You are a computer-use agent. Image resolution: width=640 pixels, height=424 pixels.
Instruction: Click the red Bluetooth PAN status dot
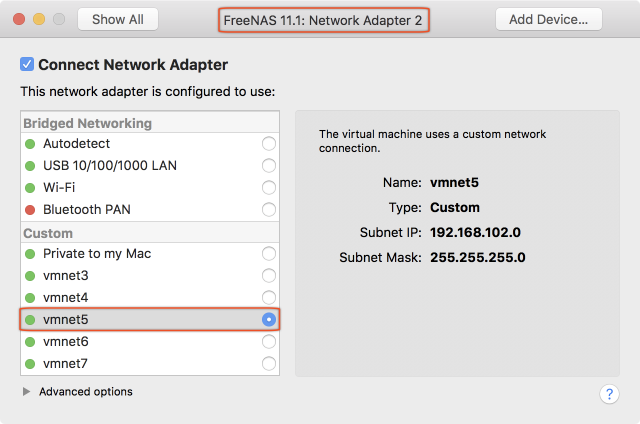coord(30,209)
